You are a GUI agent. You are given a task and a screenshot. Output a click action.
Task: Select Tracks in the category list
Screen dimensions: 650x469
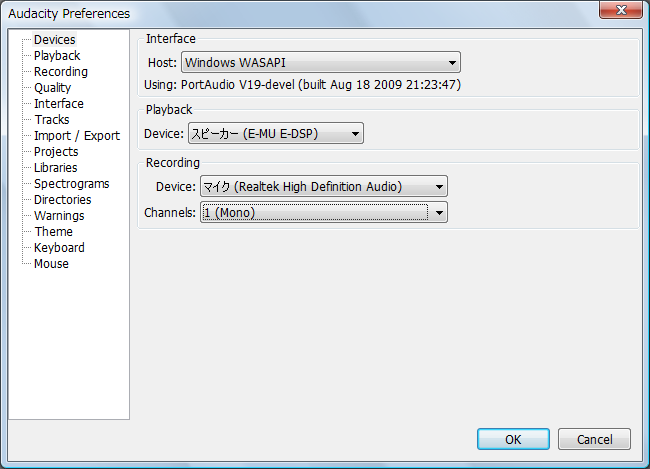point(51,120)
